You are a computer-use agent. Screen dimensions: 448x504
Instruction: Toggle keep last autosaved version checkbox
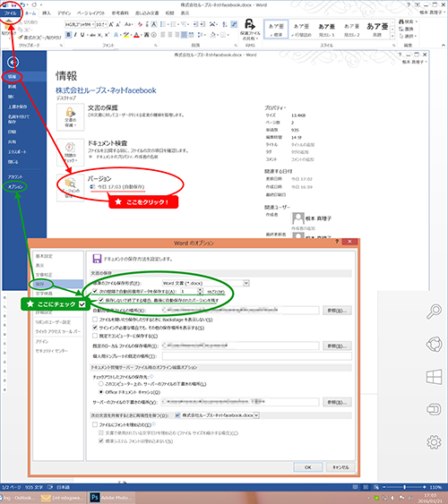point(101,300)
